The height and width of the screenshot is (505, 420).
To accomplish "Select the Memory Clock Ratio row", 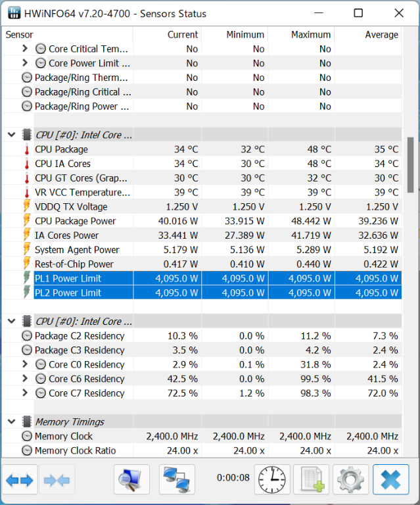I will [x=75, y=450].
